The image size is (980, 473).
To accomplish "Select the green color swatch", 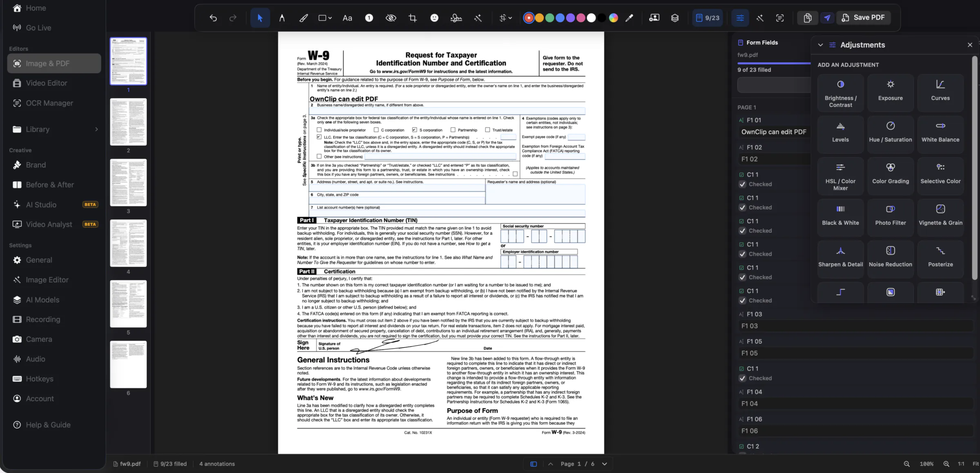I will click(550, 18).
